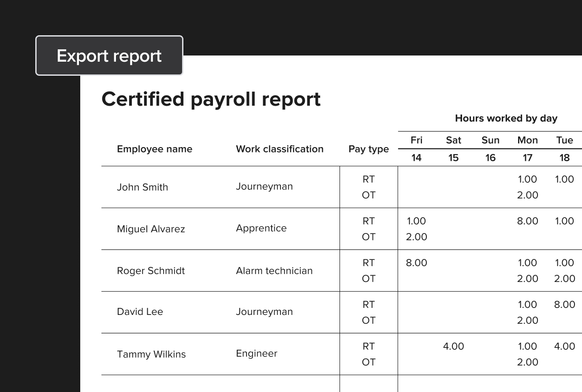
Task: Click John Smith's Monday RT 1.00 hours
Action: (527, 179)
